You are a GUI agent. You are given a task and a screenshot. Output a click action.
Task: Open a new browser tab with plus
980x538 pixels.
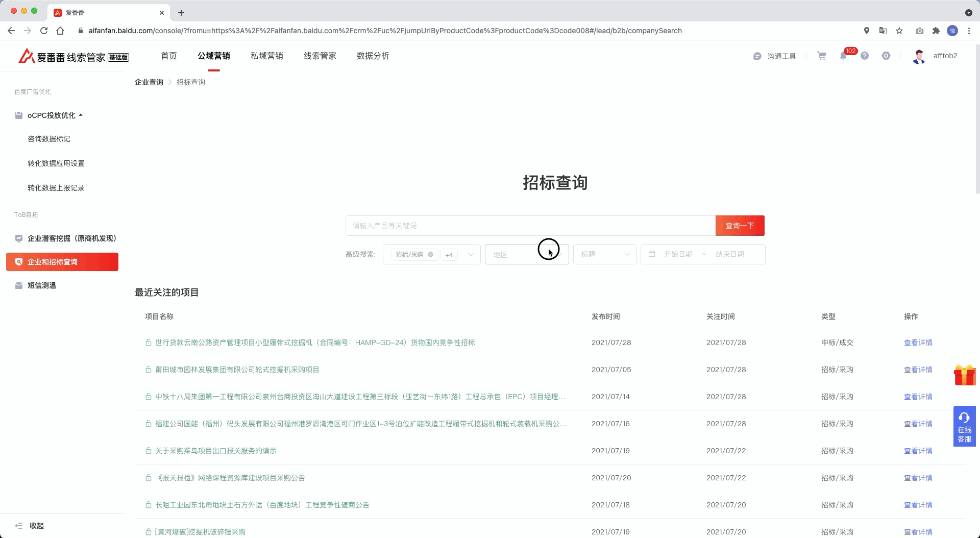[181, 13]
